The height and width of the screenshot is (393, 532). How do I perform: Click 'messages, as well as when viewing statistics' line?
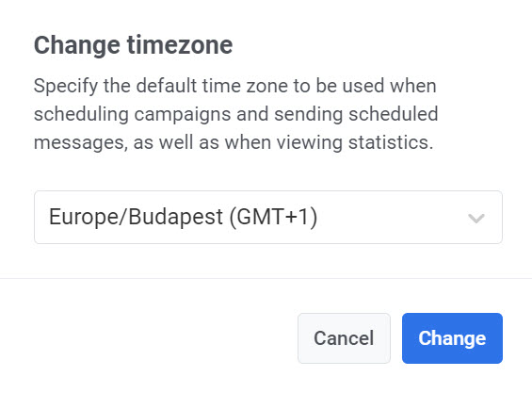coord(234,142)
